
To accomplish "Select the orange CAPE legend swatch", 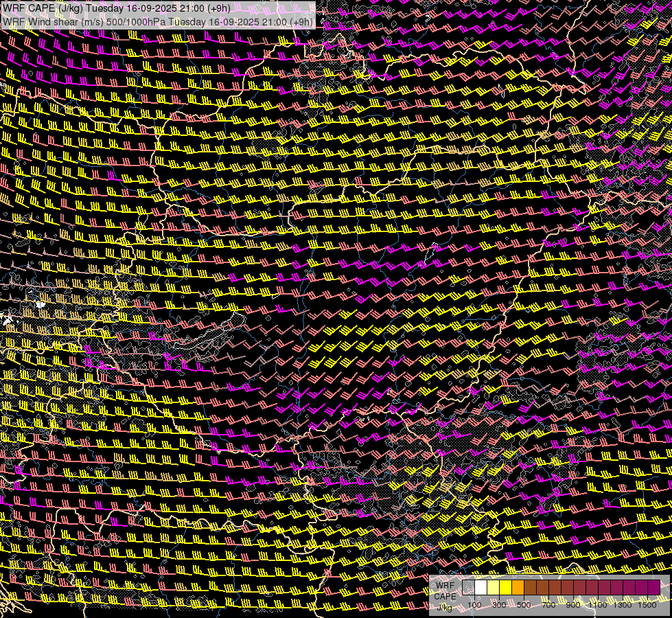I will tap(518, 588).
